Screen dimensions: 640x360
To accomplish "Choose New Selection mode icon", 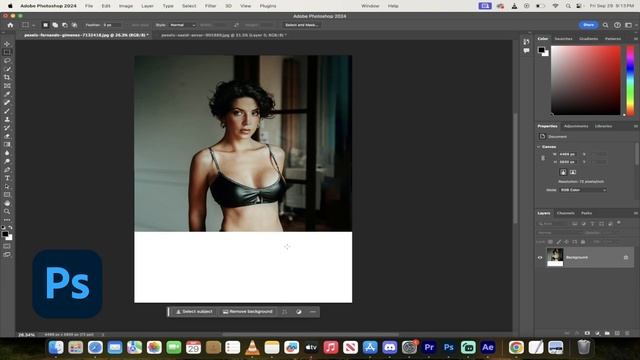I will 45,25.
